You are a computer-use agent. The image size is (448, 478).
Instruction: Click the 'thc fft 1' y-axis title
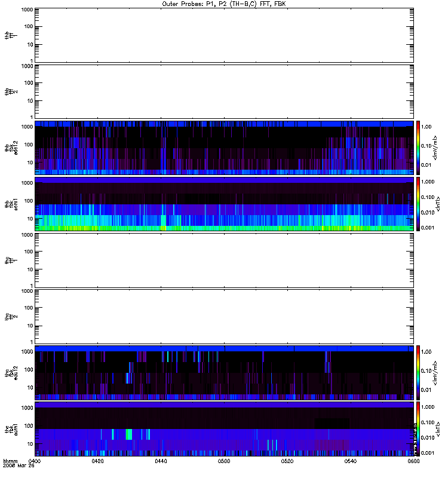11,261
